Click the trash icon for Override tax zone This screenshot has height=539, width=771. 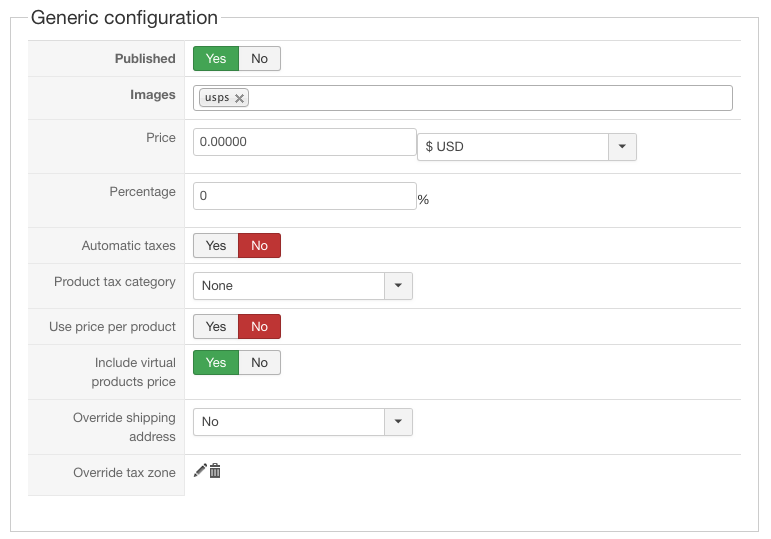click(215, 470)
